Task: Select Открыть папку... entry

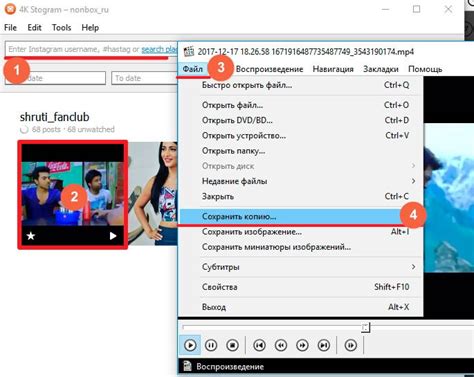Action: 301,151
